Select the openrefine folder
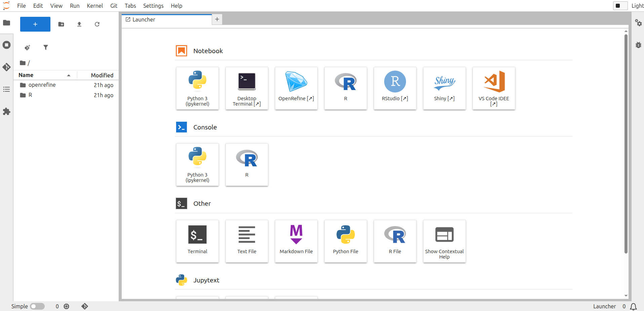This screenshot has width=644, height=311. pyautogui.click(x=66, y=85)
